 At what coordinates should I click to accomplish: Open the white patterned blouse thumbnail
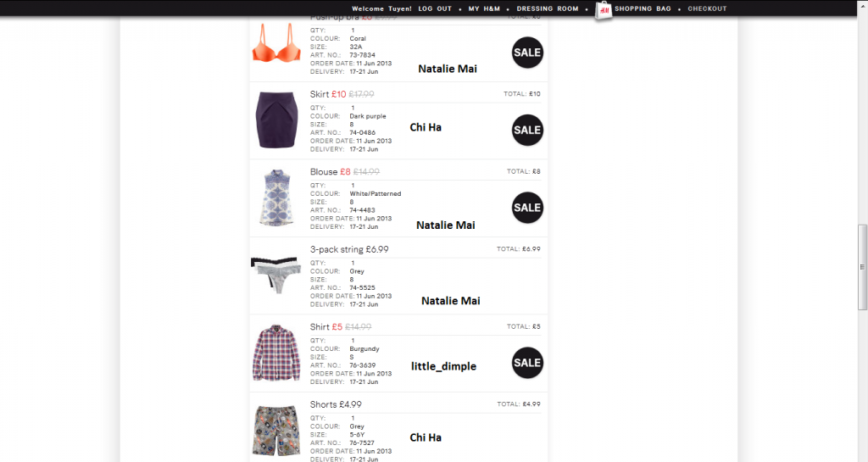point(276,198)
